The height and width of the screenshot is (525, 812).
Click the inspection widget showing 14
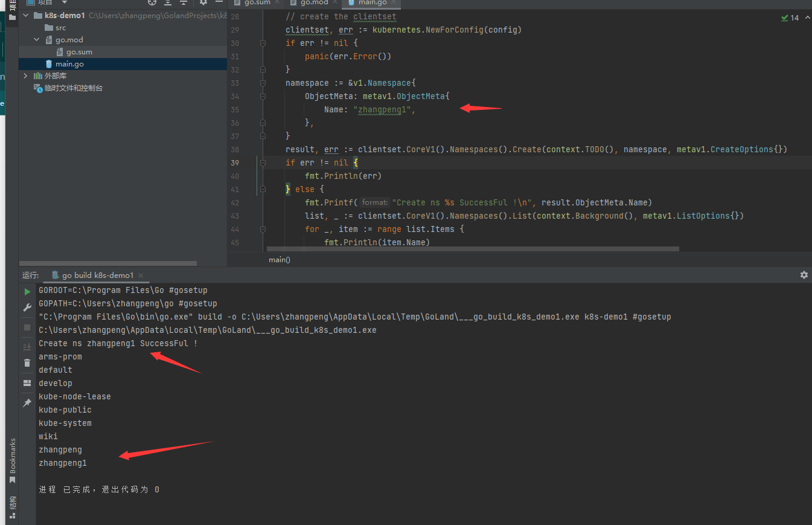(x=790, y=18)
